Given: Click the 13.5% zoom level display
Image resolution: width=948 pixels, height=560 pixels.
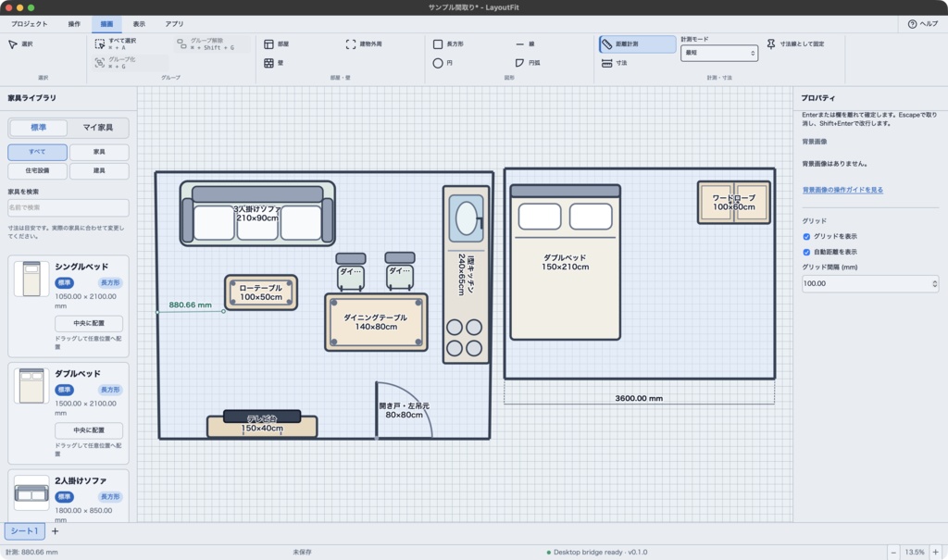Looking at the screenshot, I should [x=914, y=553].
